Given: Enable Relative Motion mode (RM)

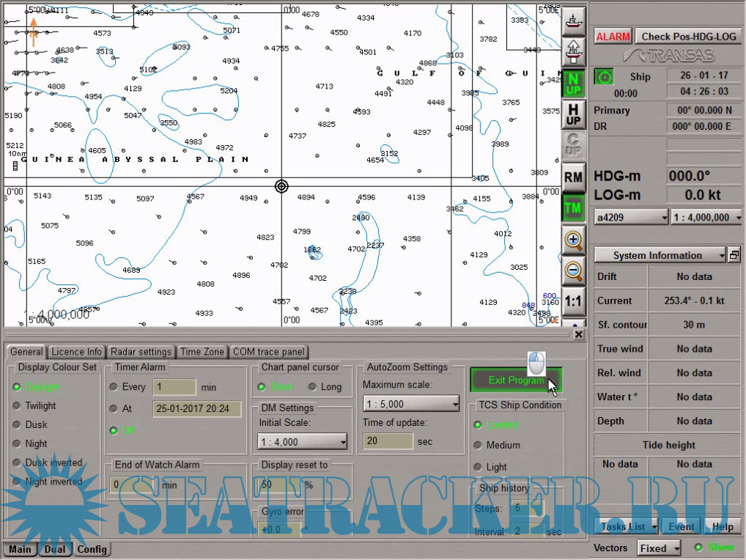Looking at the screenshot, I should (x=573, y=177).
